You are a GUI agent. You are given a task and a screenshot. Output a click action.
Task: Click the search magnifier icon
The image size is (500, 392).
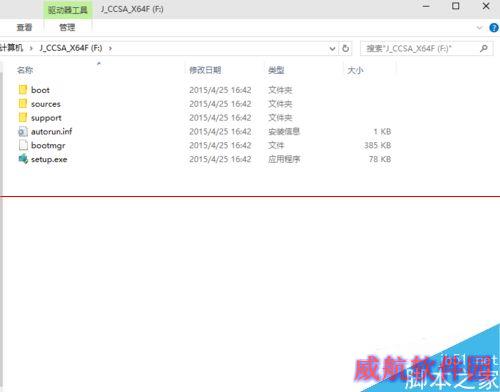tap(484, 48)
